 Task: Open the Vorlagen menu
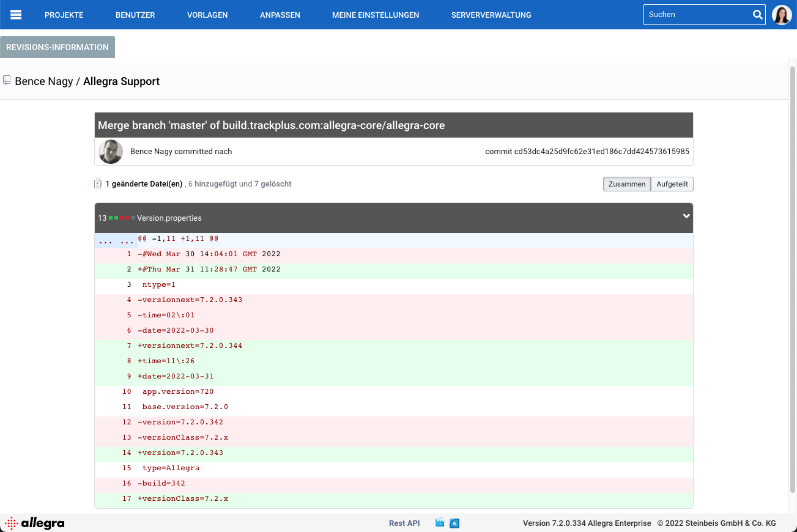point(207,15)
